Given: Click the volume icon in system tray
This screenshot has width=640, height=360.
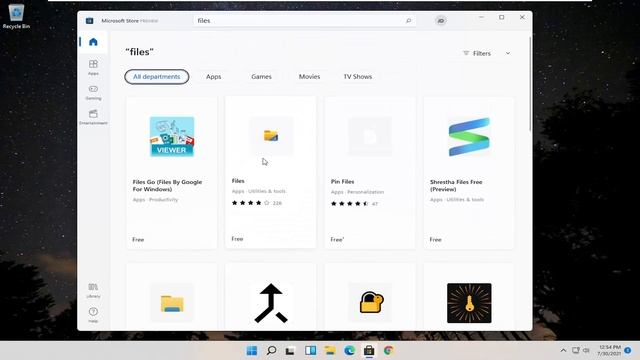Looking at the screenshot, I should [587, 351].
